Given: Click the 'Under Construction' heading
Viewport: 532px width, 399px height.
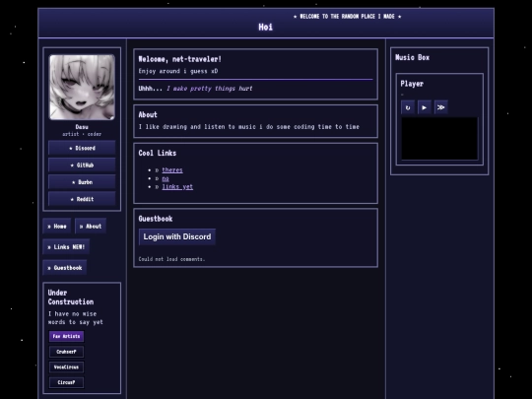Looking at the screenshot, I should point(71,298).
